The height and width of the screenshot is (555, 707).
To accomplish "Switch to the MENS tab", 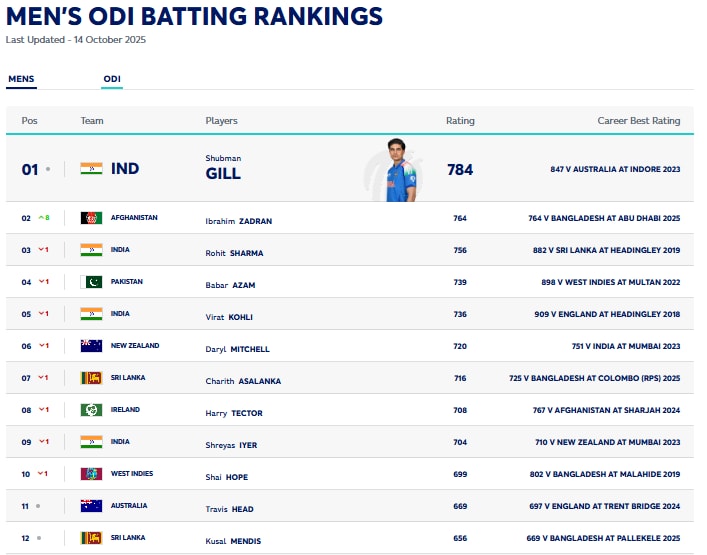I will [21, 79].
